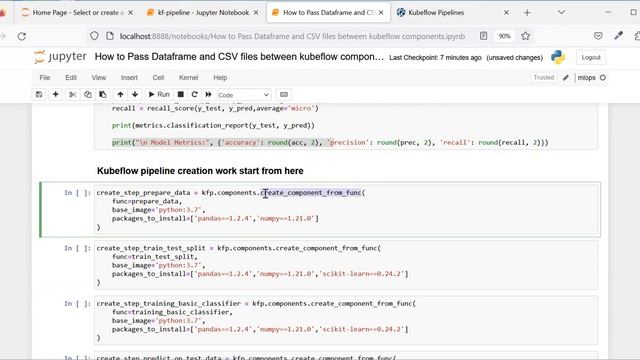
Task: Click func=train_test_split argument line
Action: [x=155, y=257]
